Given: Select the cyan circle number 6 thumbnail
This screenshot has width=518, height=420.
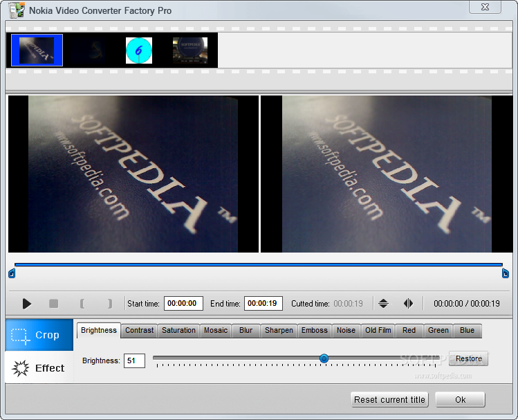Looking at the screenshot, I should (x=139, y=51).
